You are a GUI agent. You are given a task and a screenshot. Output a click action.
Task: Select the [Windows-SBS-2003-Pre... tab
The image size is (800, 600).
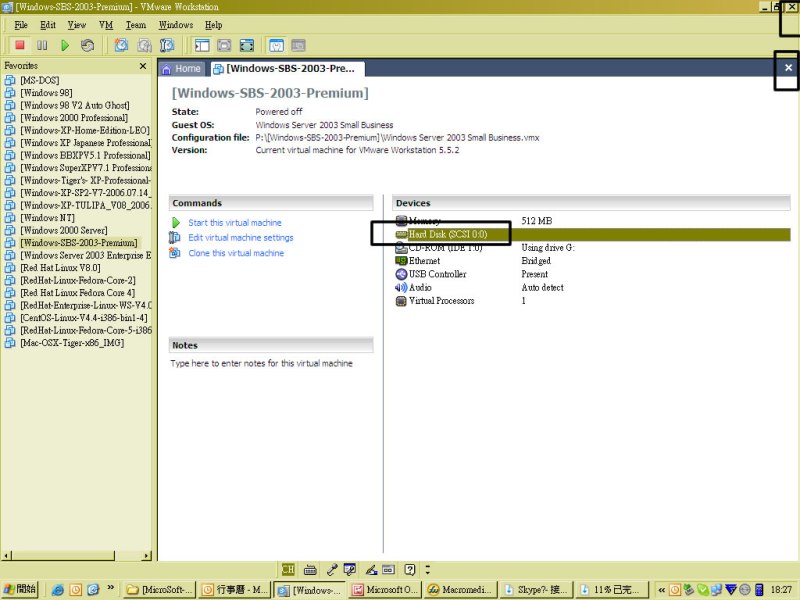click(286, 69)
